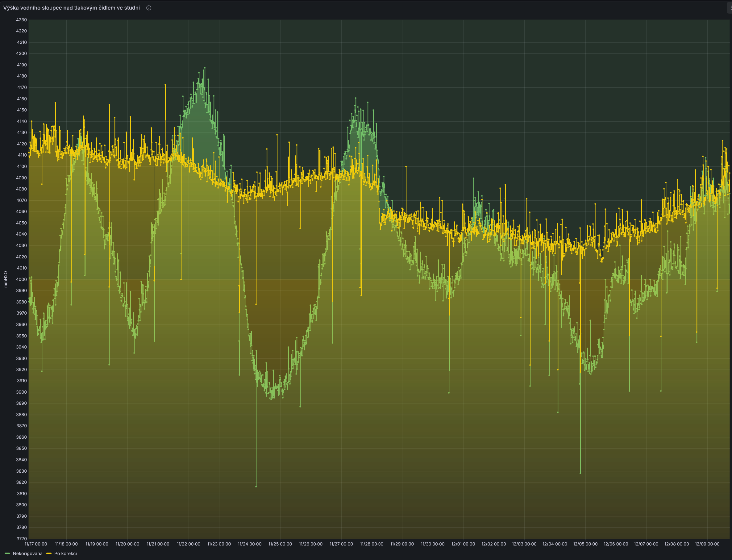Image resolution: width=732 pixels, height=560 pixels.
Task: Click panel title Výška vodního sloupce
Action: 72,8
